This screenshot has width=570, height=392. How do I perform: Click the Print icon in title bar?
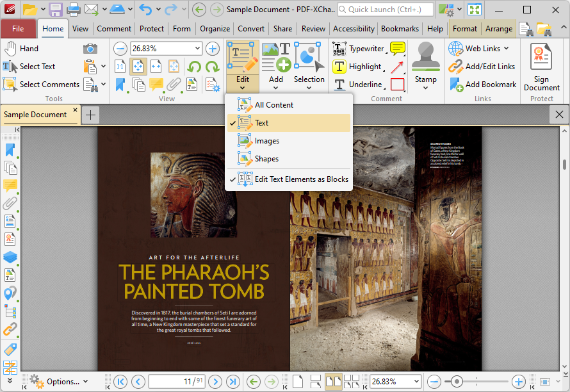pyautogui.click(x=73, y=10)
